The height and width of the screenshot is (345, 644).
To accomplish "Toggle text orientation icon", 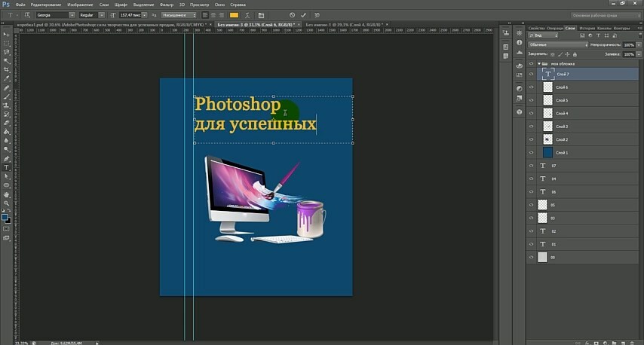I will pyautogui.click(x=27, y=15).
